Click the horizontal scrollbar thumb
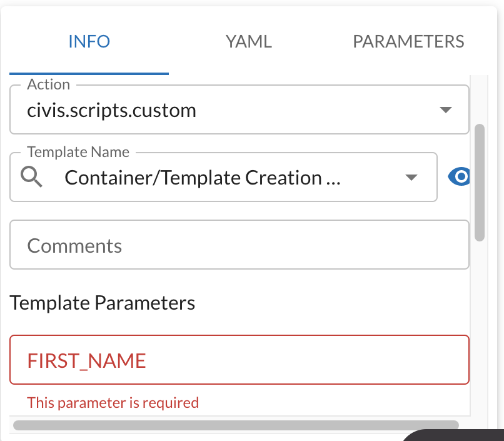 click(236, 425)
